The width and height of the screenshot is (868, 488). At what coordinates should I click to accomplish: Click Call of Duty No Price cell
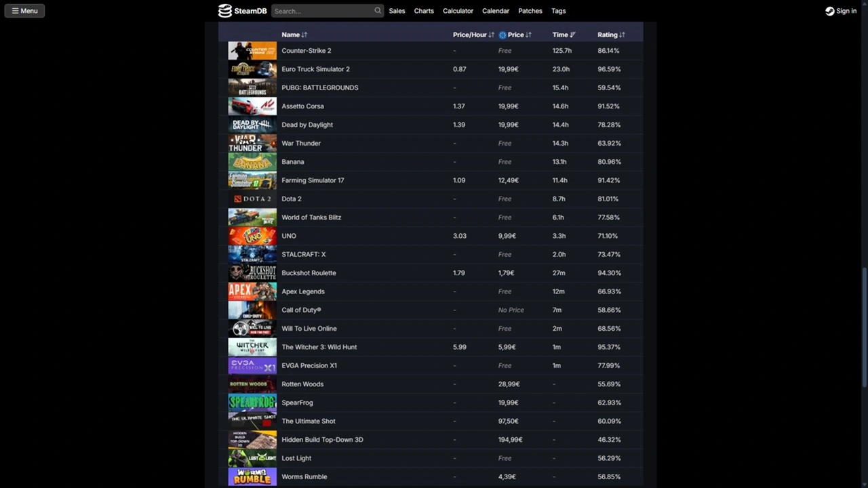[511, 310]
